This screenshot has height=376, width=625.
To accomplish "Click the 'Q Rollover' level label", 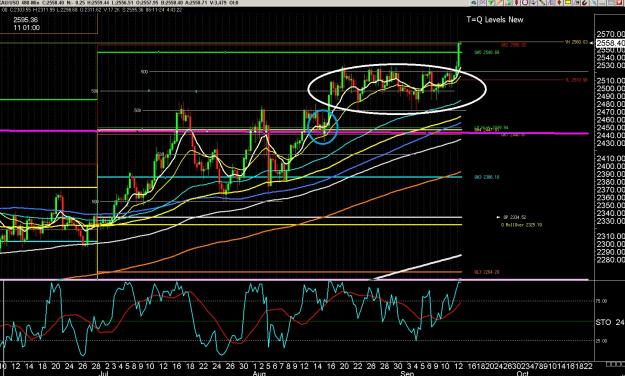I will [x=521, y=225].
